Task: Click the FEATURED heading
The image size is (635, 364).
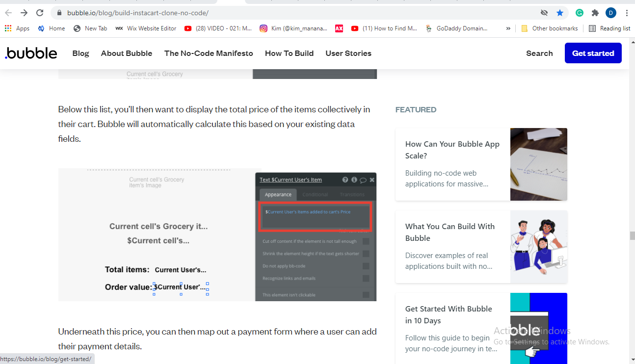Action: click(416, 110)
